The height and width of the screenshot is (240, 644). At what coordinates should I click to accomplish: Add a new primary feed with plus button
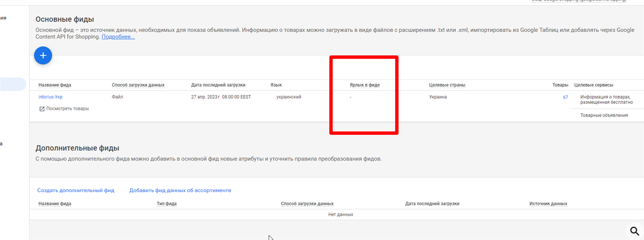point(43,55)
